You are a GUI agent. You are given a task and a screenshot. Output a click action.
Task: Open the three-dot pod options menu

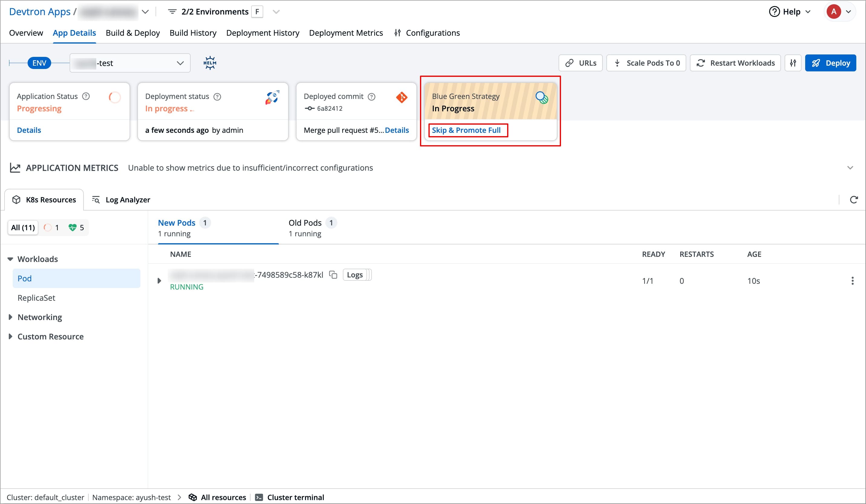click(x=852, y=281)
